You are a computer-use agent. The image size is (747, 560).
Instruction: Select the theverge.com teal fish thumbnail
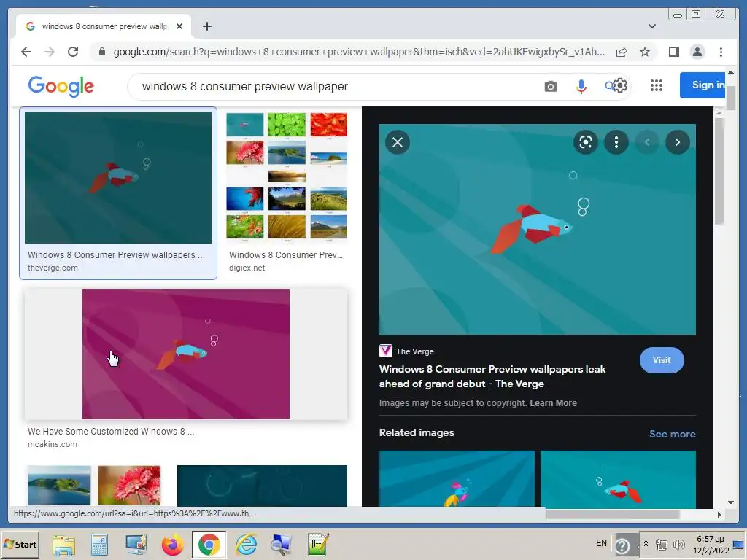pos(118,178)
